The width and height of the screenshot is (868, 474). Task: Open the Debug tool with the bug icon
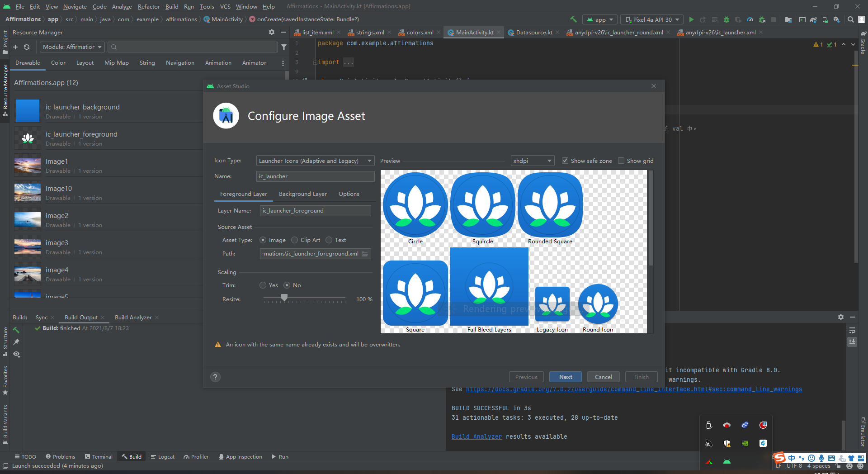[726, 19]
